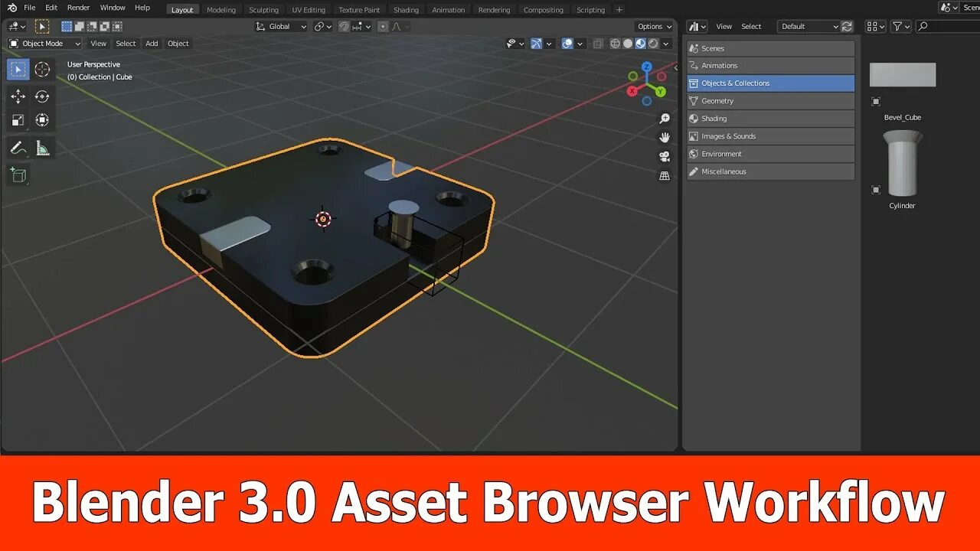Select the Bevel_Cube asset thumbnail
This screenshot has width=980, height=551.
903,75
